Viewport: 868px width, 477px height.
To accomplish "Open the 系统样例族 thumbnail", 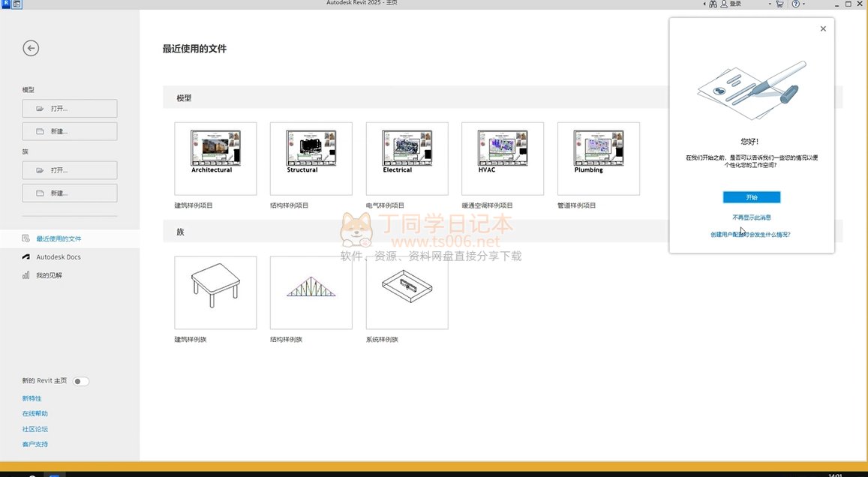I will point(407,292).
